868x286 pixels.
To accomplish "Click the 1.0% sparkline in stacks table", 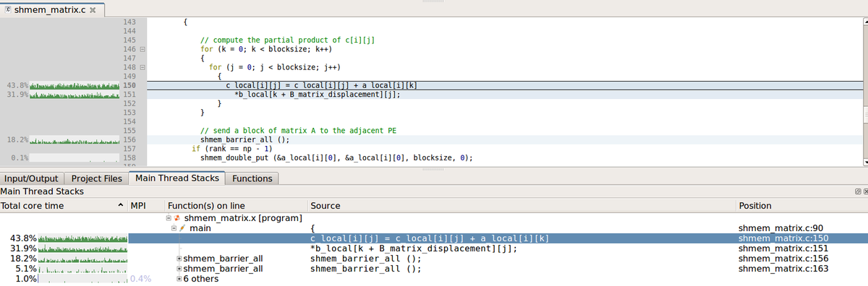I will point(83,279).
